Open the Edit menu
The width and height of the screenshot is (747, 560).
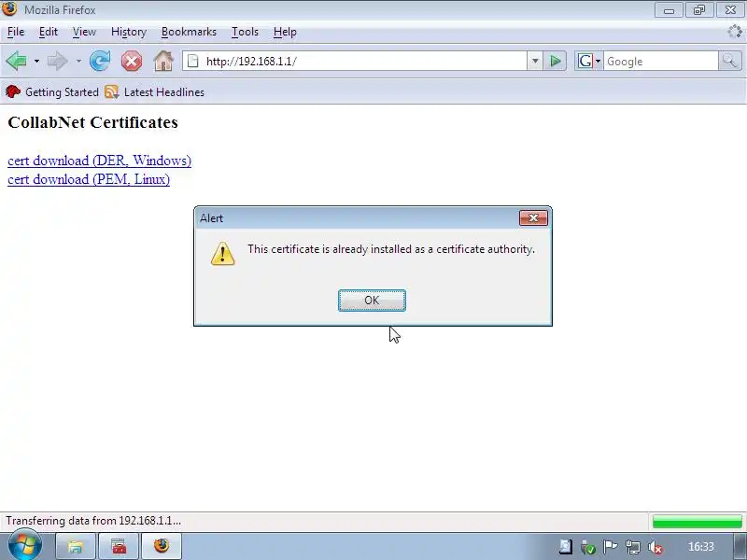49,32
